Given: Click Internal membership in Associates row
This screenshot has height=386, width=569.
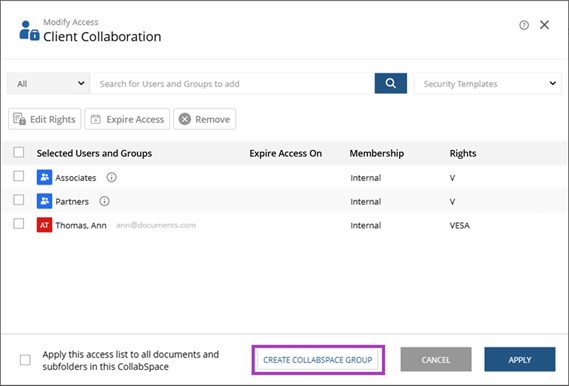Looking at the screenshot, I should point(365,178).
